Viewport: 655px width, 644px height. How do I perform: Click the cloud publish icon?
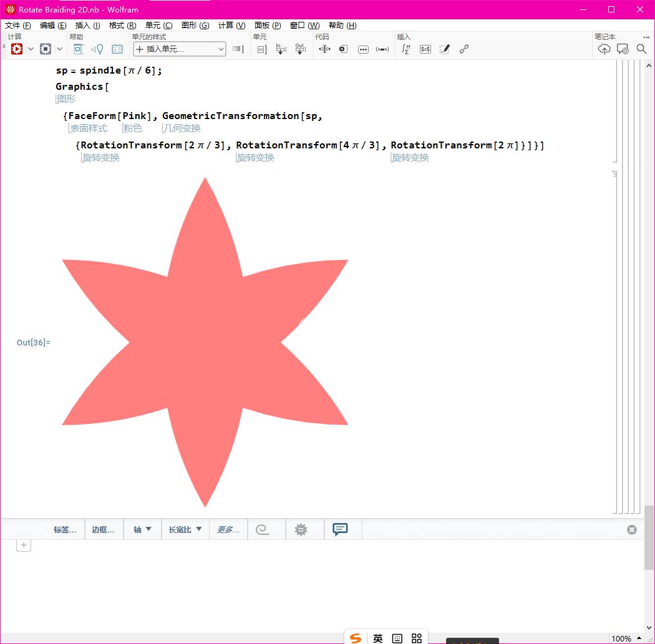[604, 49]
